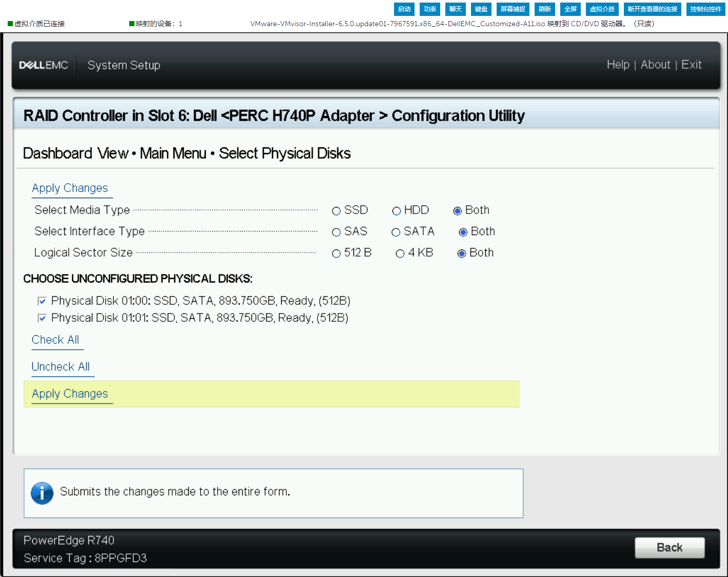The image size is (728, 577).
Task: Click Exit in System Setup header
Action: [691, 65]
